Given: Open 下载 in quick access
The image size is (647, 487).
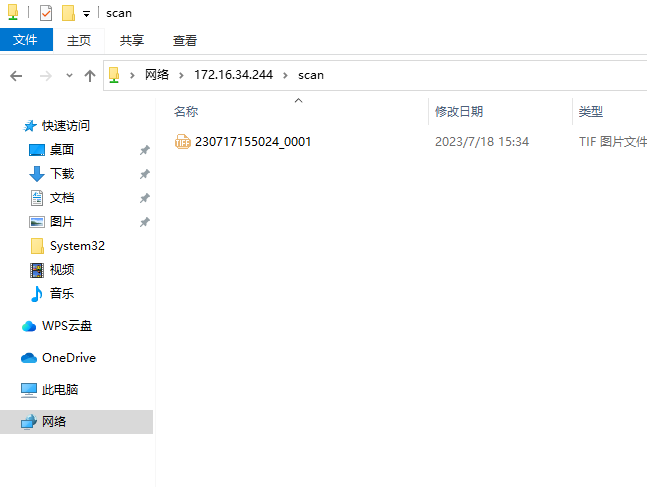Looking at the screenshot, I should 62,173.
